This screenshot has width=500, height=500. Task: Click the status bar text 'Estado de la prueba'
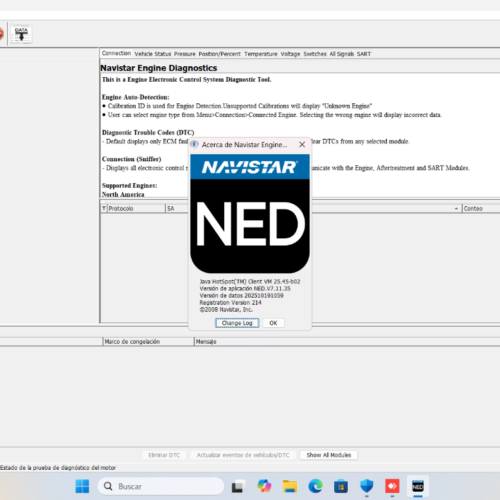[x=58, y=468]
